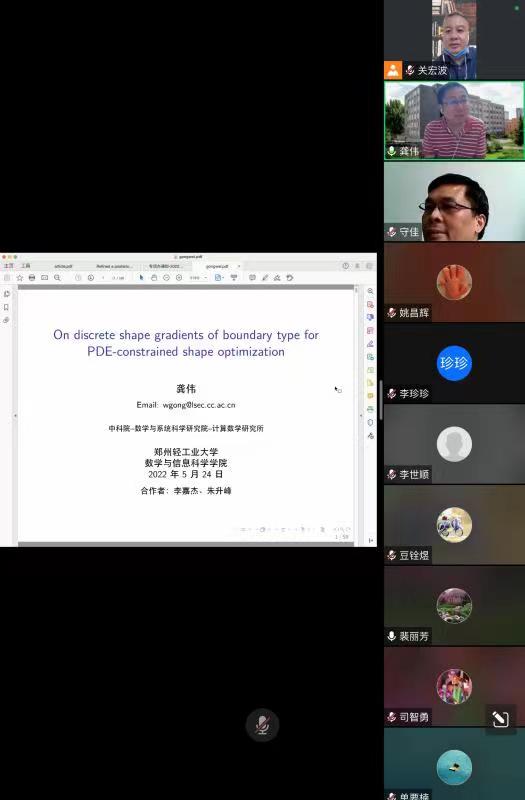Click the email envelope icon in toolbar
This screenshot has height=800, width=525.
[44, 278]
